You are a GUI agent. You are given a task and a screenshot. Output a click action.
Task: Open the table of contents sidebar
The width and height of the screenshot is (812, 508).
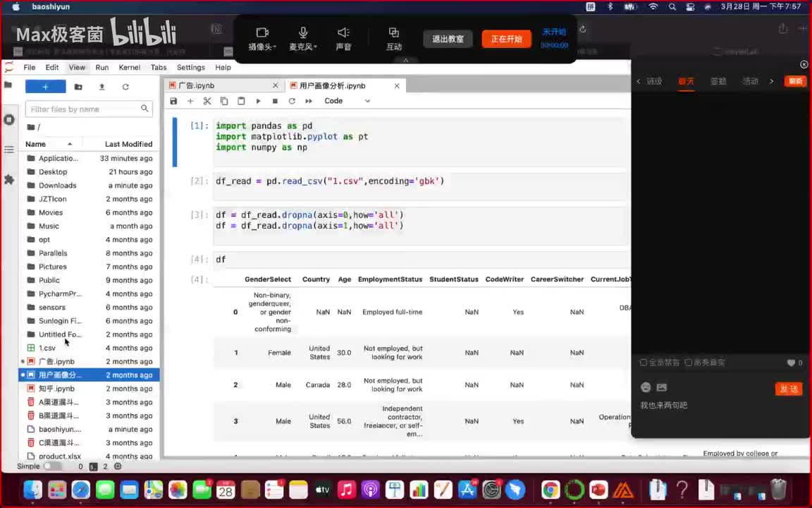8,150
